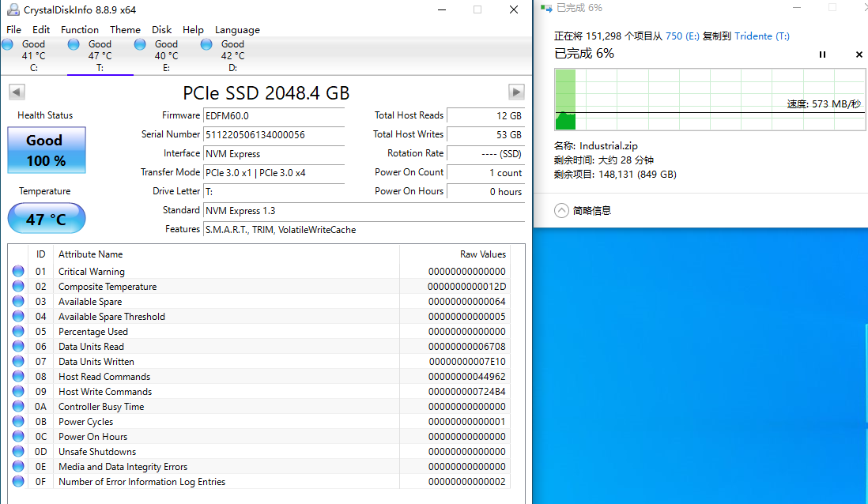Viewport: 868px width, 504px height.
Task: Click status orb for Available Spare Threshold row
Action: pos(18,316)
